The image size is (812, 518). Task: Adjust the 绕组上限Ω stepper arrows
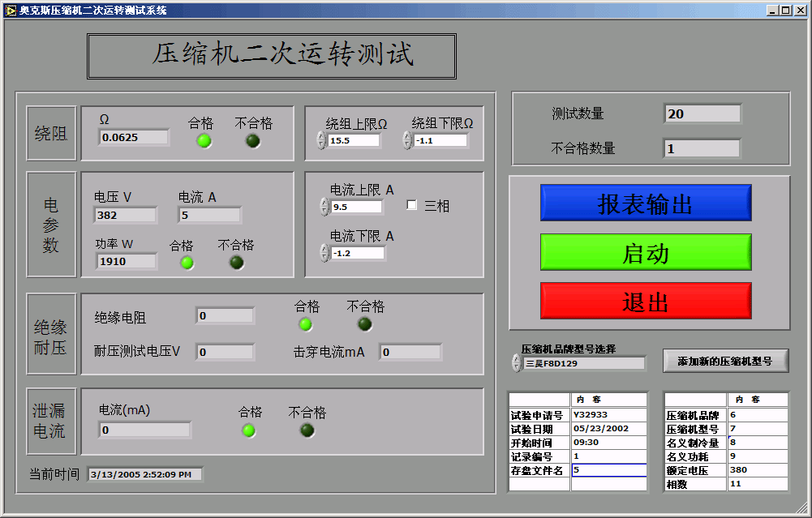(x=322, y=140)
